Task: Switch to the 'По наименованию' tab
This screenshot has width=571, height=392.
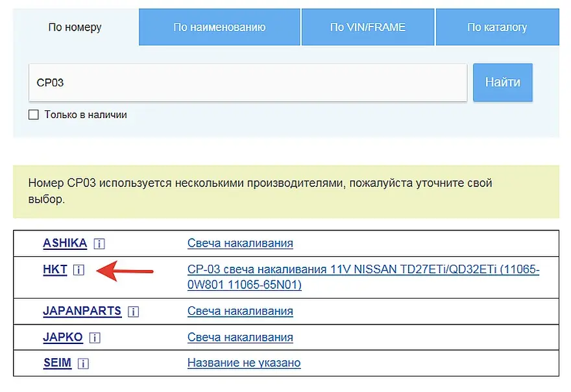Action: (219, 27)
